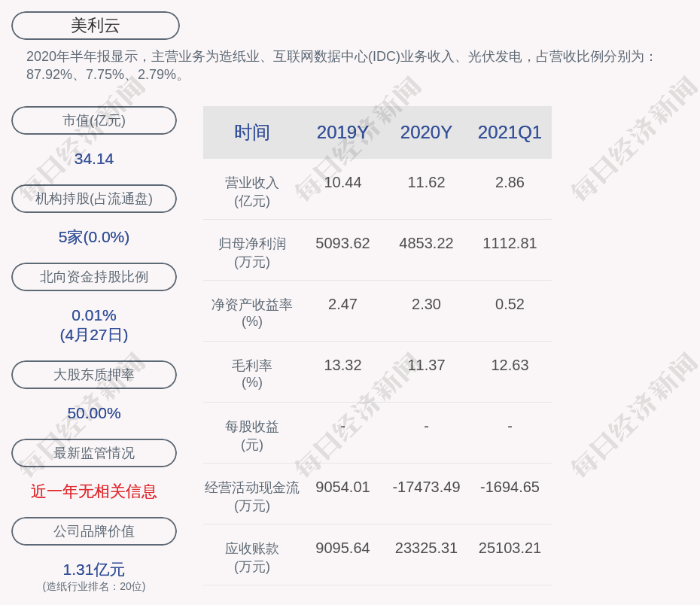Click ROE value 2.30
The height and width of the screenshot is (605, 700).
pyautogui.click(x=426, y=304)
